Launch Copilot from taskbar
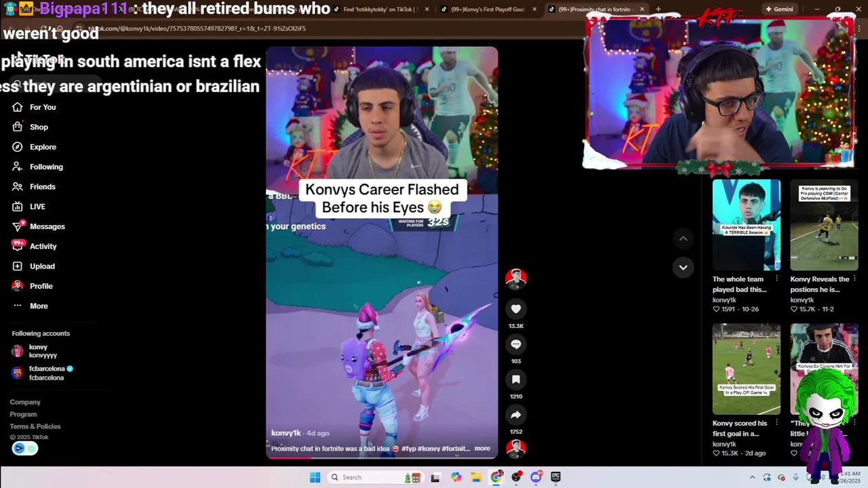 pyautogui.click(x=456, y=477)
